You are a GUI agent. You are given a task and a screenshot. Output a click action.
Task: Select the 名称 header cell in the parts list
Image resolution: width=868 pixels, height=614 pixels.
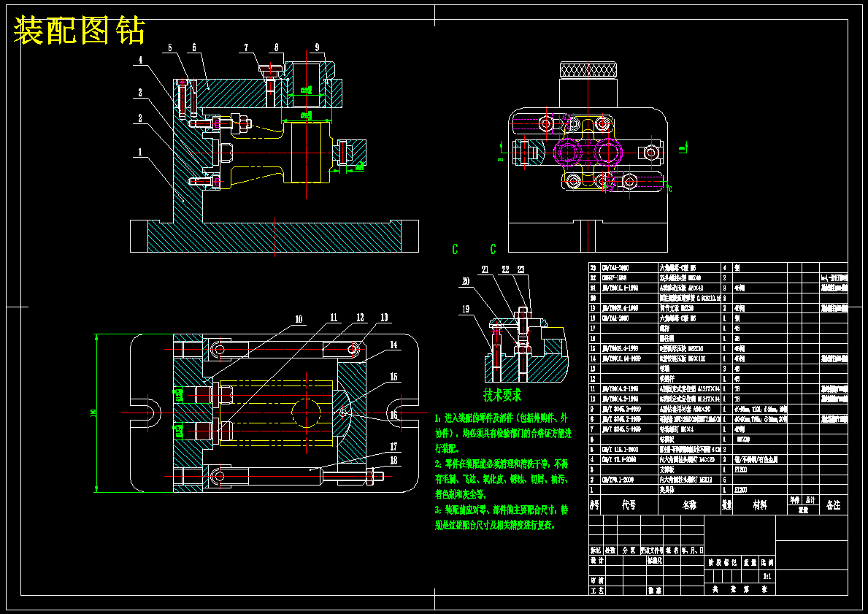click(689, 505)
